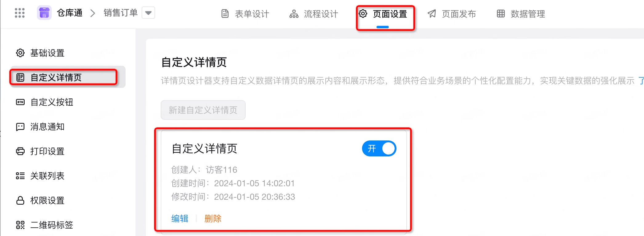Open the app grid launcher icon
Viewport: 644px width, 236px height.
coord(20,13)
